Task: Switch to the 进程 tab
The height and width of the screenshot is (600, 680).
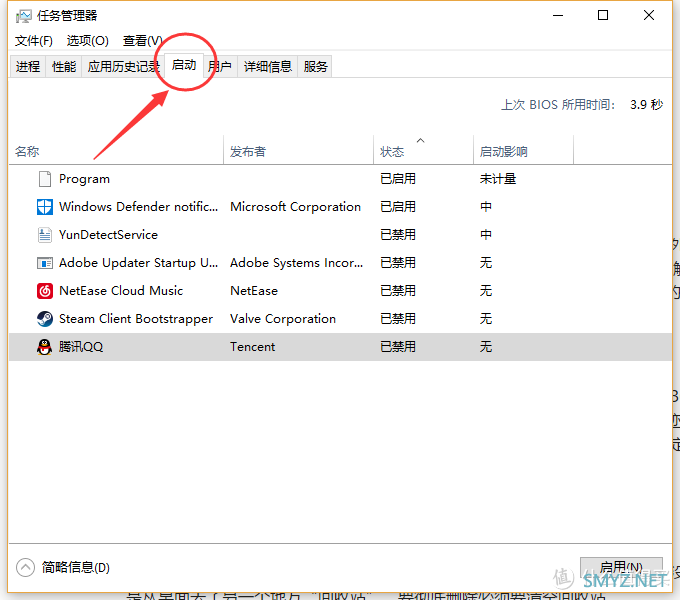Action: click(28, 66)
